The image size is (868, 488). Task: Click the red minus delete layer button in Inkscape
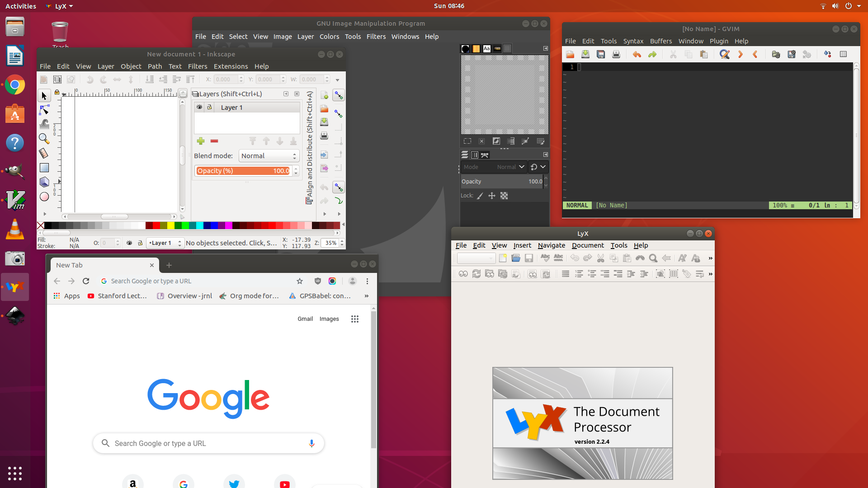pyautogui.click(x=214, y=141)
